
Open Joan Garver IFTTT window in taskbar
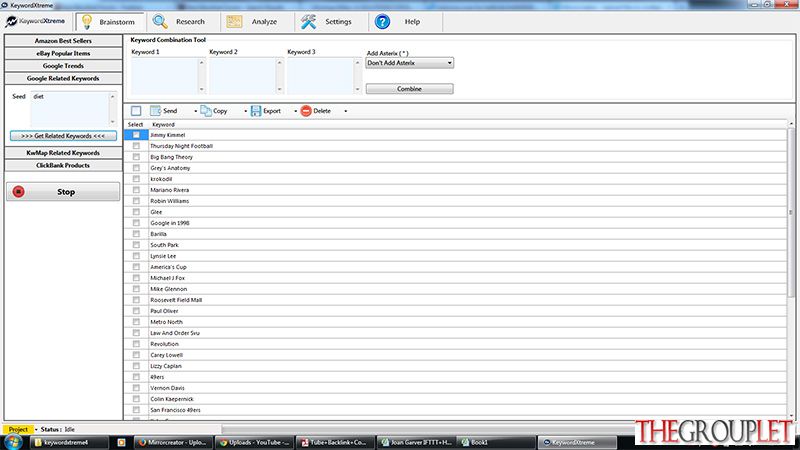416,442
